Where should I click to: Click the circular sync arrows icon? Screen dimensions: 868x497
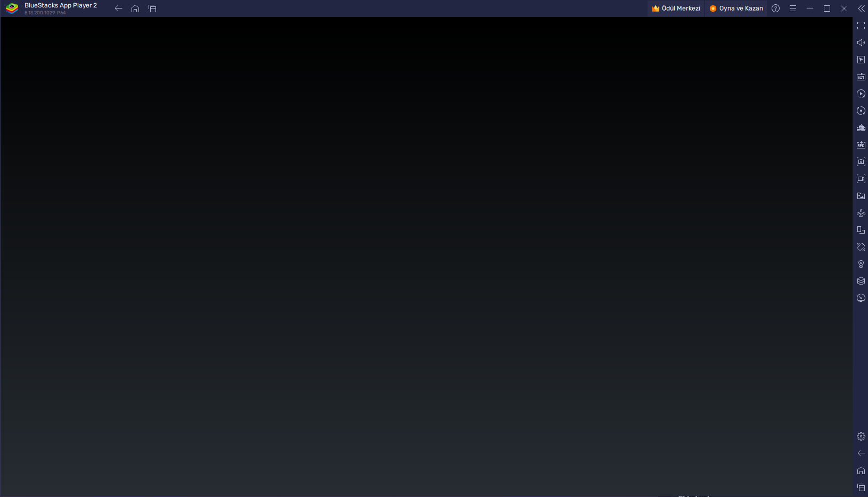(x=861, y=111)
